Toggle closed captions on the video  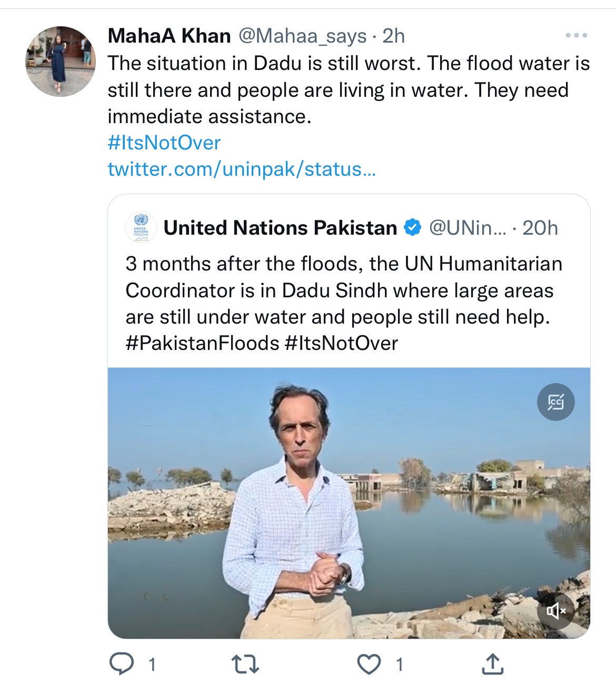(555, 402)
